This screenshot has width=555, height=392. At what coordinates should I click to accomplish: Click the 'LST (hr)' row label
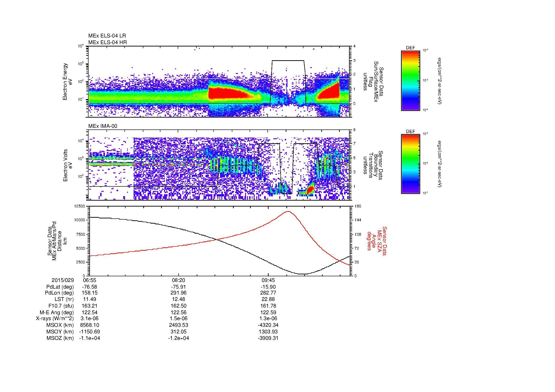pyautogui.click(x=64, y=300)
